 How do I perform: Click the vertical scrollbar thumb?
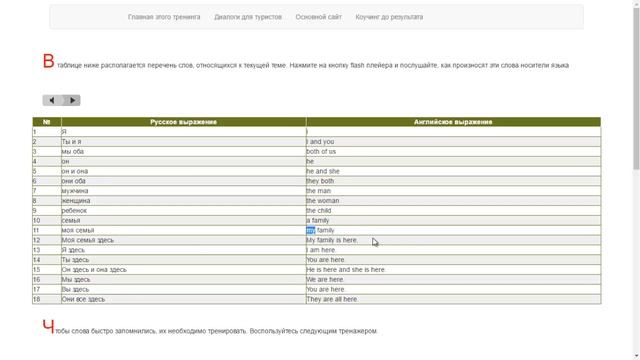[x=636, y=88]
